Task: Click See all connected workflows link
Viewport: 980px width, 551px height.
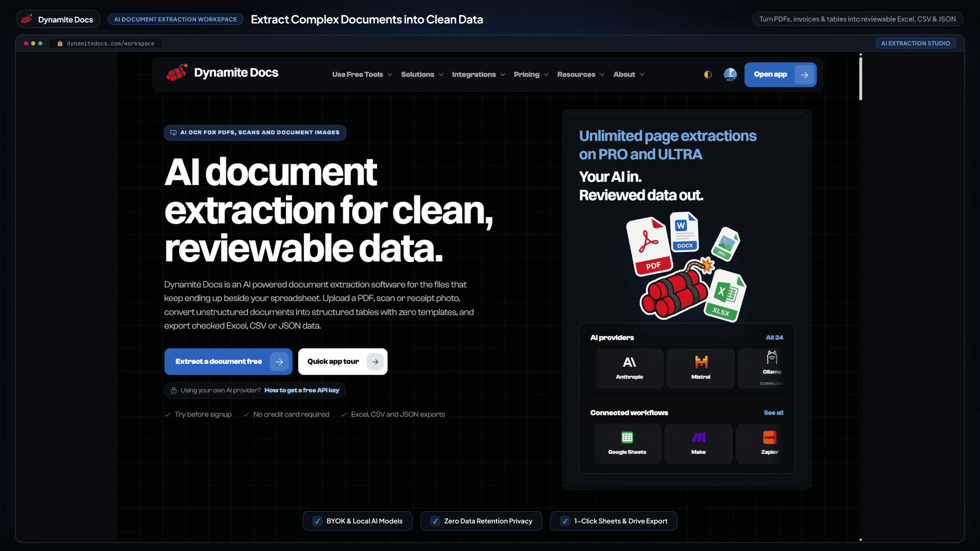Action: coord(773,413)
